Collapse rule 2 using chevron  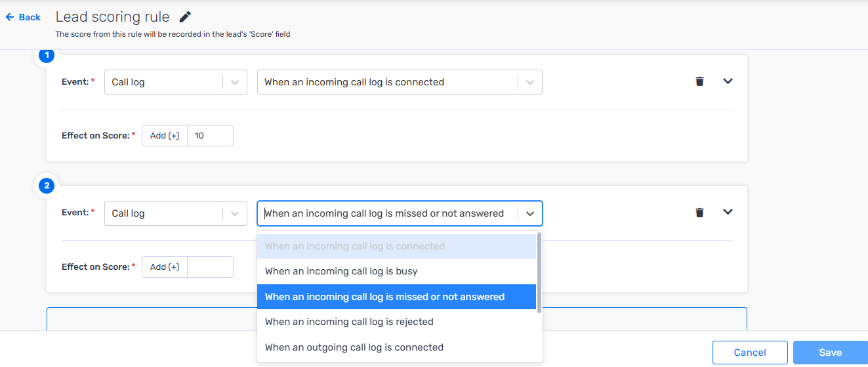[727, 212]
